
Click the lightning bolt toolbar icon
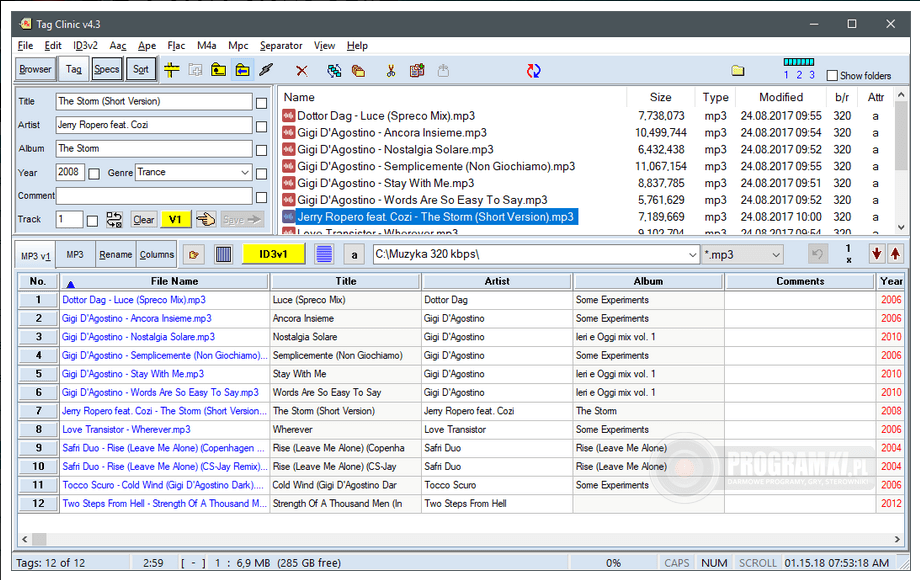click(266, 70)
